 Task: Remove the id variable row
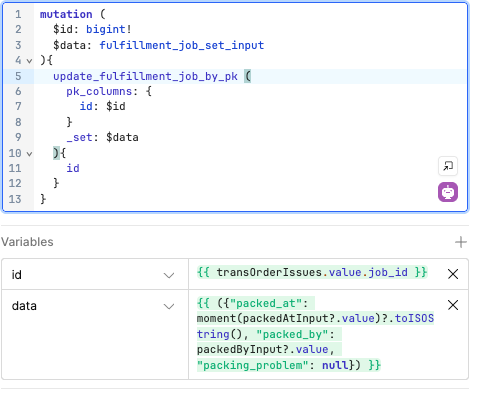coord(453,274)
